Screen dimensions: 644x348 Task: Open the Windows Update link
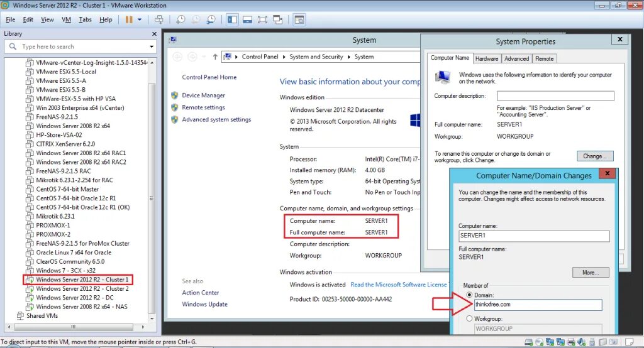pos(204,304)
